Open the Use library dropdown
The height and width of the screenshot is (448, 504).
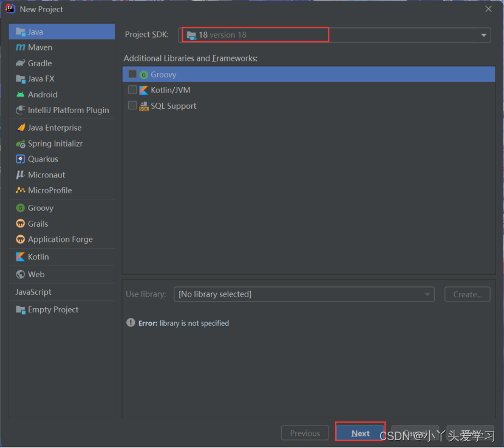tap(304, 294)
